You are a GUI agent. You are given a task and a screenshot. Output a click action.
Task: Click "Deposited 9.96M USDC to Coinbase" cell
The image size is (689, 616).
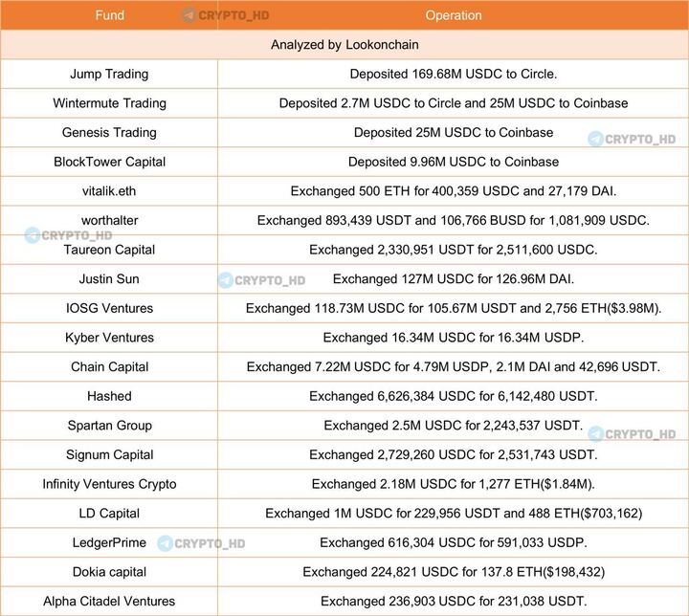point(454,162)
